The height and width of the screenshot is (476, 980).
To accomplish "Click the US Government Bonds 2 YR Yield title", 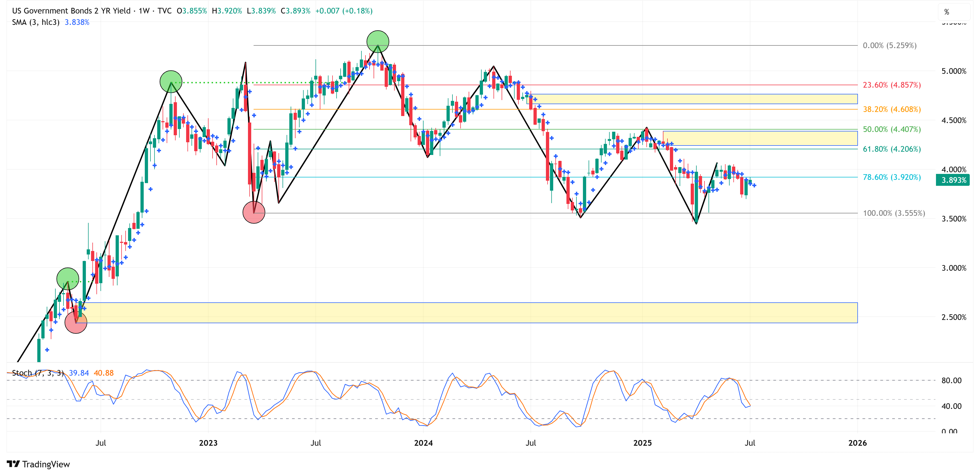I will point(71,11).
